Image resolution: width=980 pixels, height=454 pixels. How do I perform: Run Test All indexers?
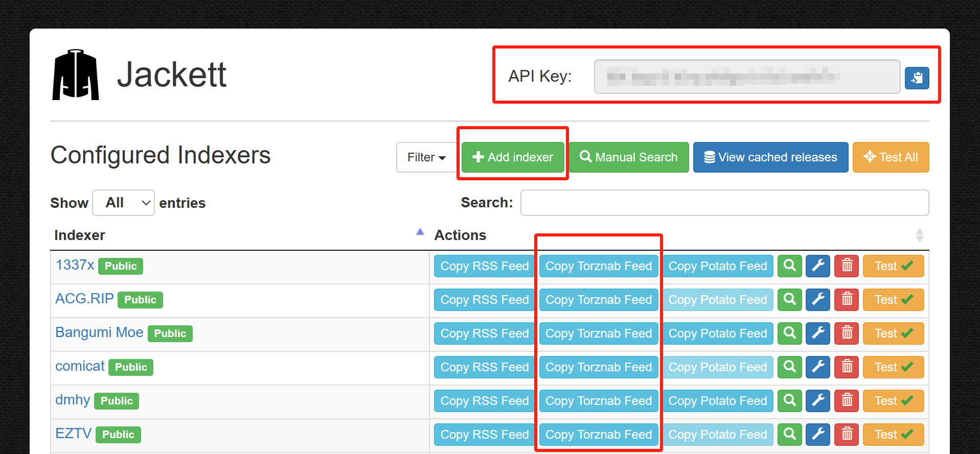click(891, 157)
